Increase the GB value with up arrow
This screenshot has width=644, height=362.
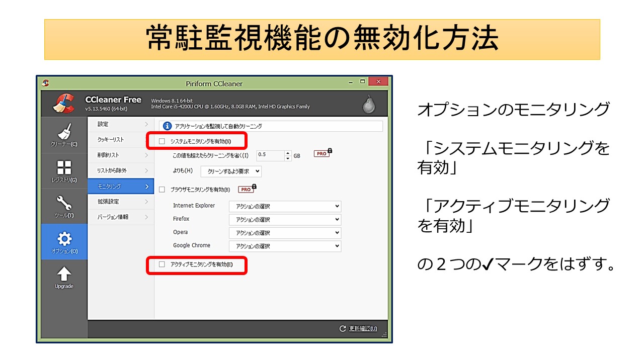click(288, 153)
